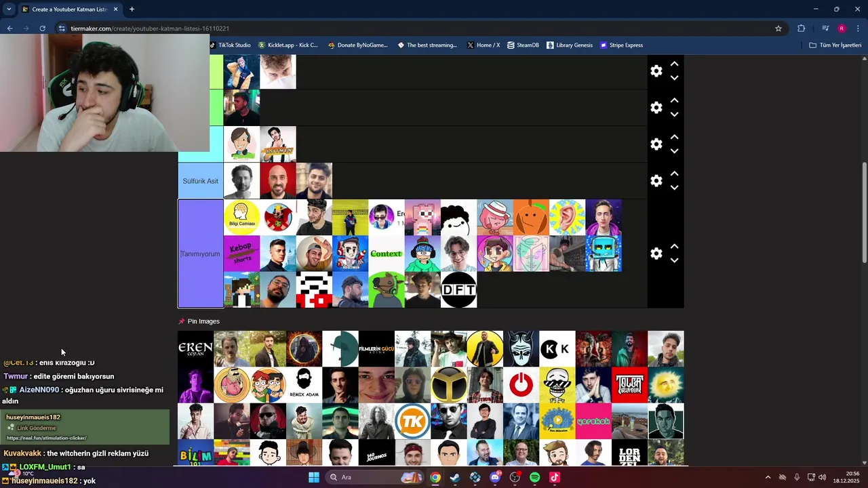Screen dimensions: 868x488
Task: Click the taskbar Ara search box
Action: [375, 477]
